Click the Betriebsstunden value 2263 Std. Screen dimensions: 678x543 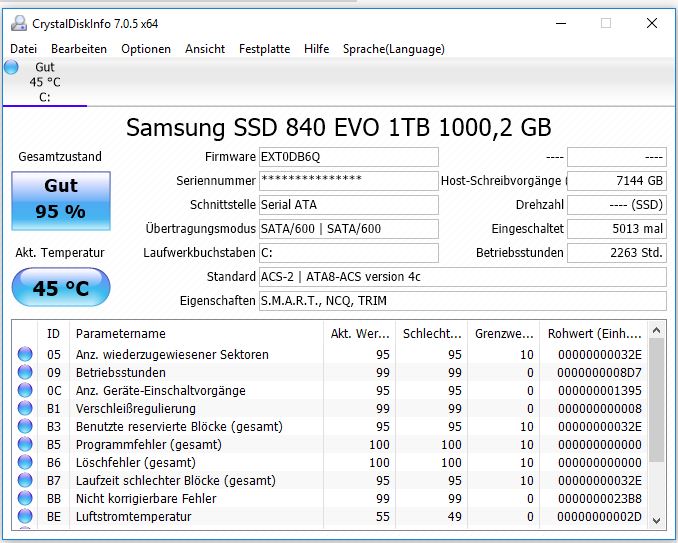[617, 252]
